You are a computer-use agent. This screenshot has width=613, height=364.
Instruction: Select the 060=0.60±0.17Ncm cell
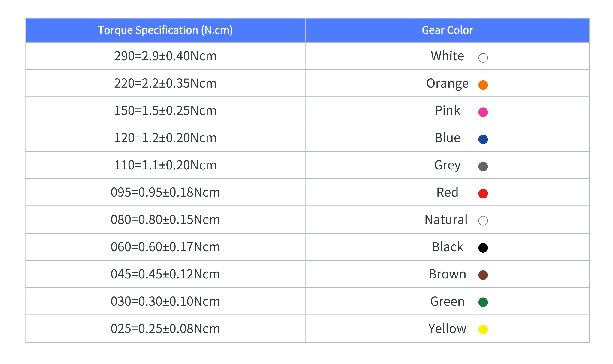pyautogui.click(x=165, y=247)
